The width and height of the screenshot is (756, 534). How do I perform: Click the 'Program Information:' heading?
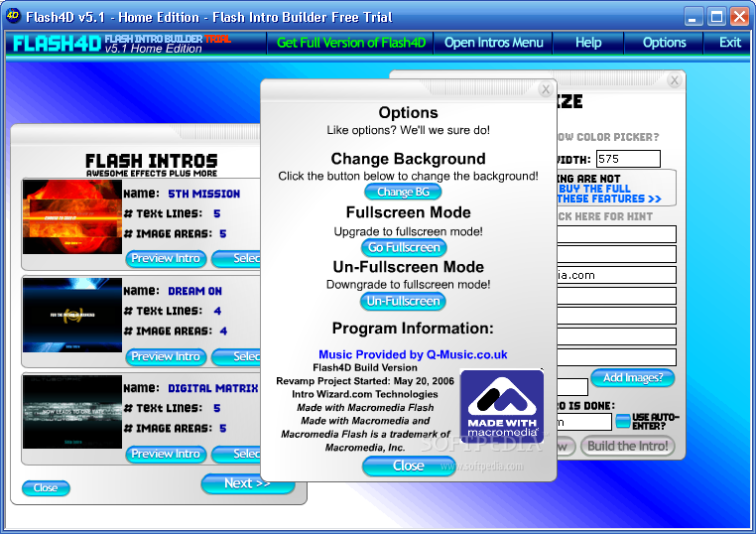click(413, 329)
